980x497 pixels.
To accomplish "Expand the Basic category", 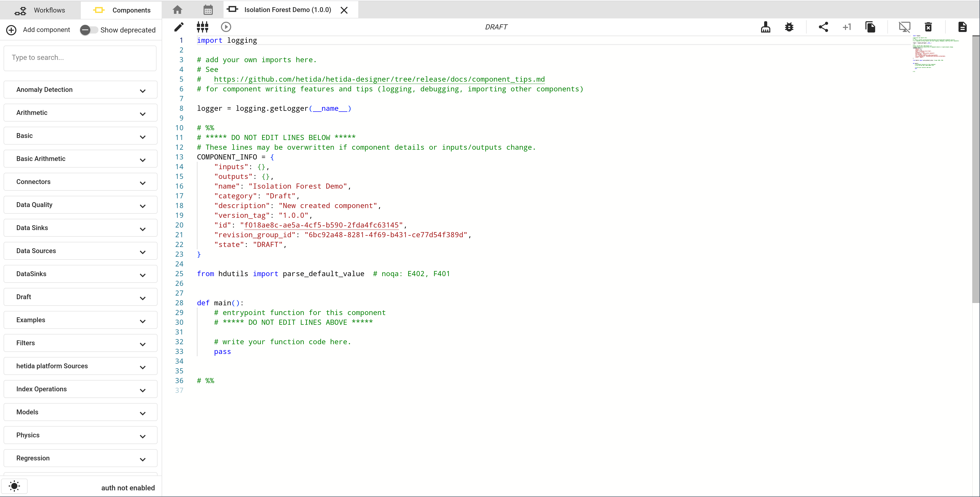I will point(80,136).
